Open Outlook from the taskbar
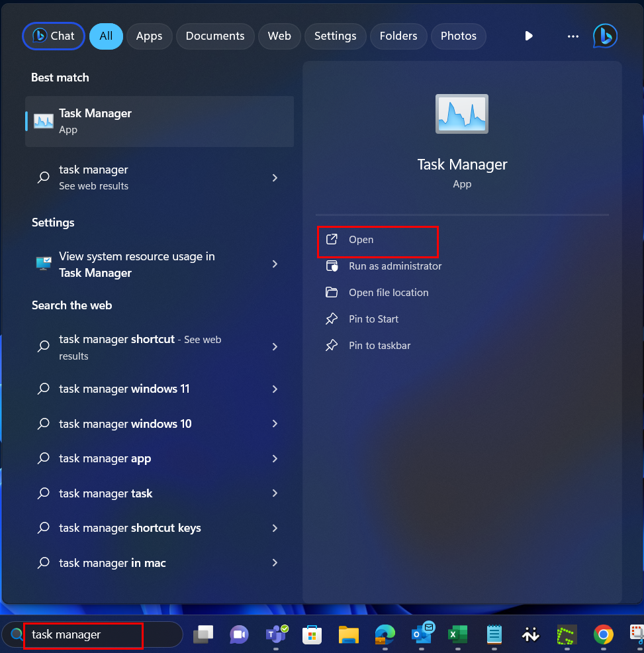This screenshot has height=653, width=644. (422, 633)
